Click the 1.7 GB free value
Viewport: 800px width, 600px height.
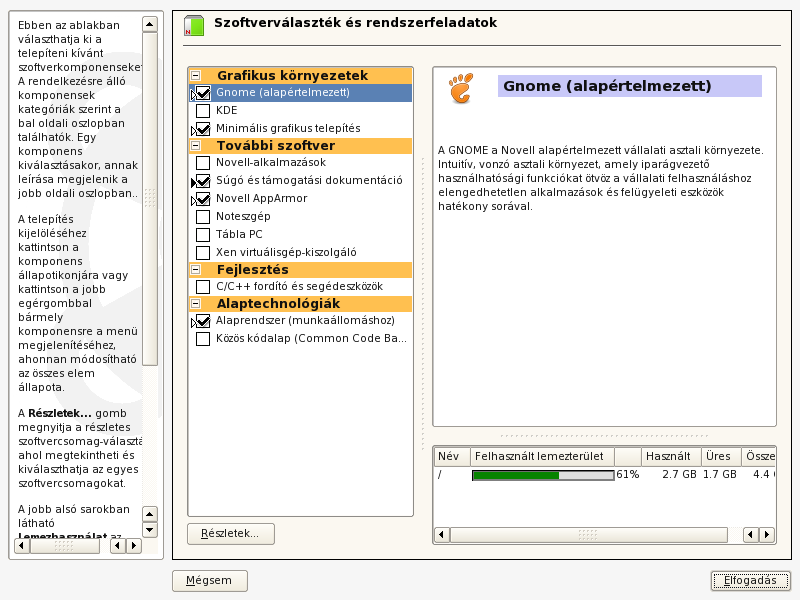tap(719, 474)
